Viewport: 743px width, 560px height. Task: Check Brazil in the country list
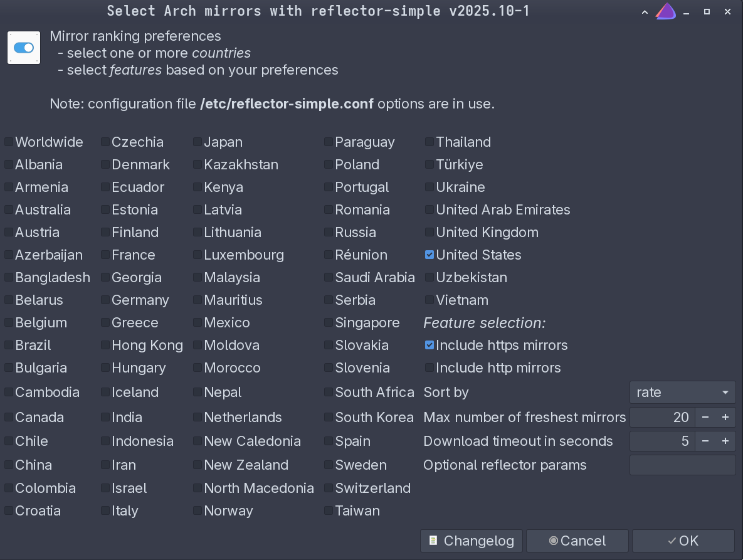(9, 346)
